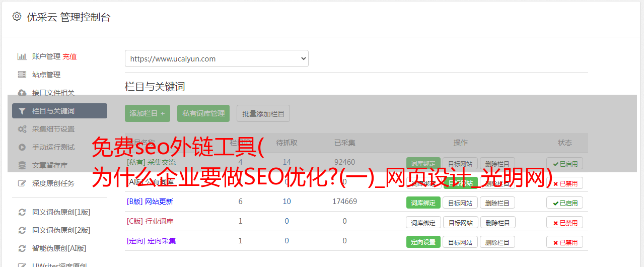
Task: Open the [私有] 采集交流 column
Action: coord(152,162)
